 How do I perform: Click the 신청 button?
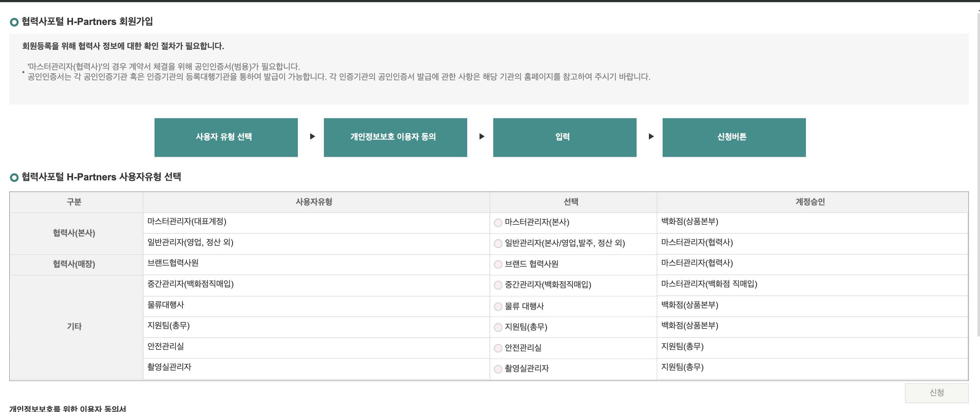point(937,393)
